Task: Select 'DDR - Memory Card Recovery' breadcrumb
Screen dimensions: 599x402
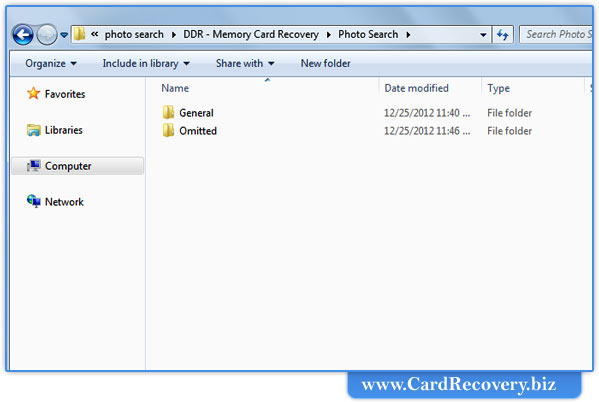Action: coord(251,34)
